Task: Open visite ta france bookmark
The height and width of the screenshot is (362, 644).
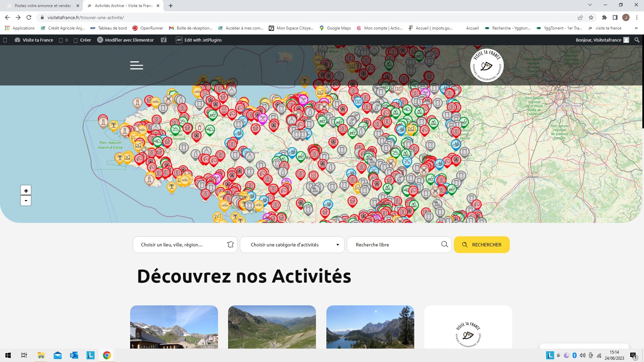Action: pos(605,28)
